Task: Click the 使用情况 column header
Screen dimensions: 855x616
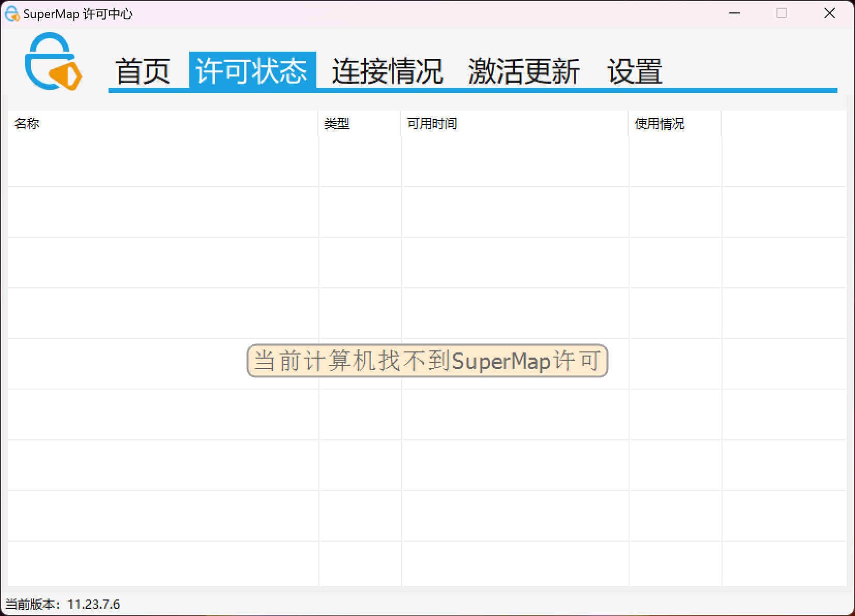Action: (675, 124)
